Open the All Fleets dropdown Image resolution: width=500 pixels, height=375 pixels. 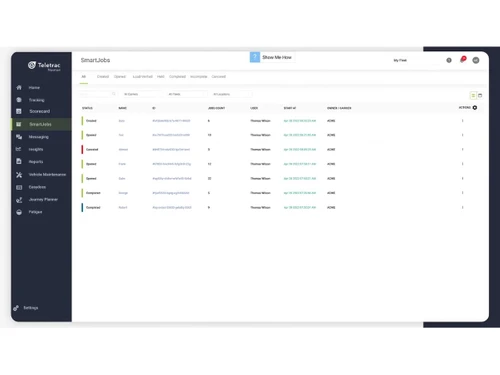point(187,94)
